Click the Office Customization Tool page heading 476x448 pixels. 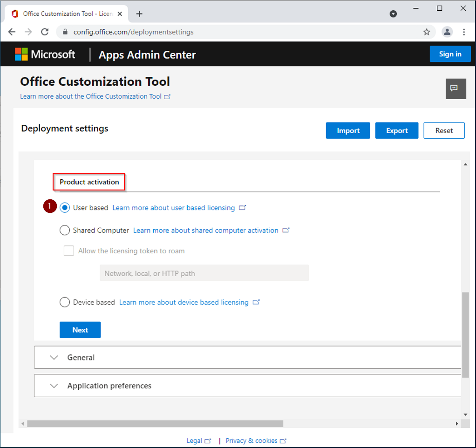pyautogui.click(x=95, y=81)
